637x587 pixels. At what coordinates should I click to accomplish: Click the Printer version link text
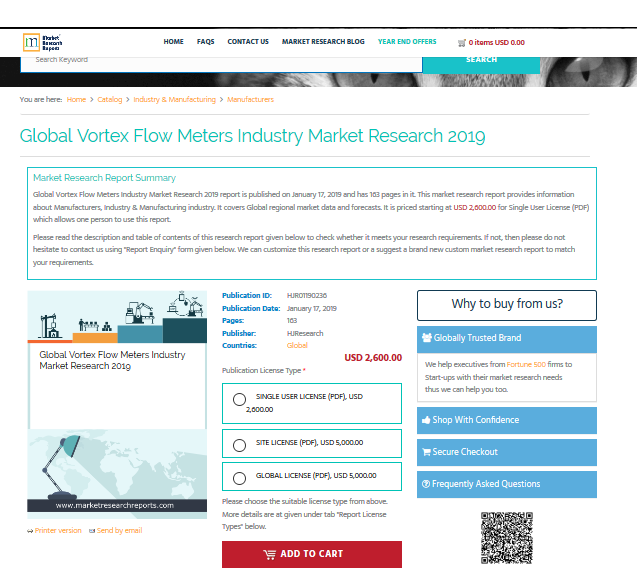click(x=58, y=531)
